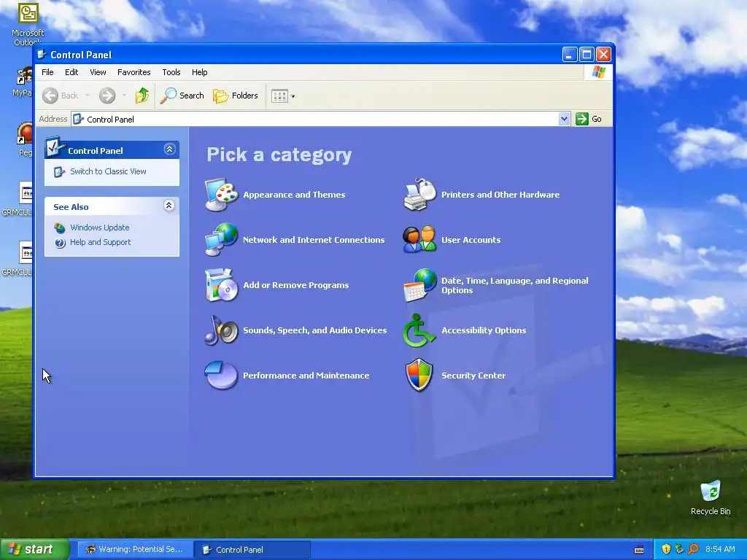Open the Security Center shield icon

coord(419,376)
